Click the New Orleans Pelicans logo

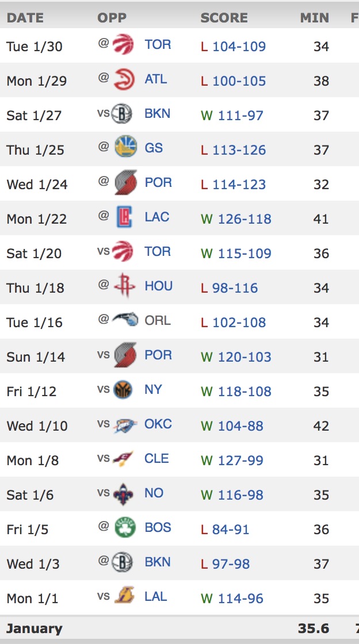[124, 493]
